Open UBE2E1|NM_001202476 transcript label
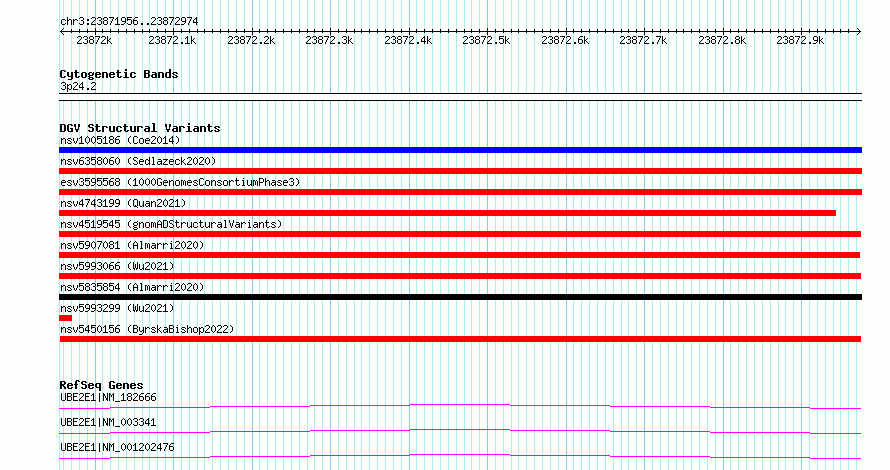890x470 pixels. tap(117, 447)
